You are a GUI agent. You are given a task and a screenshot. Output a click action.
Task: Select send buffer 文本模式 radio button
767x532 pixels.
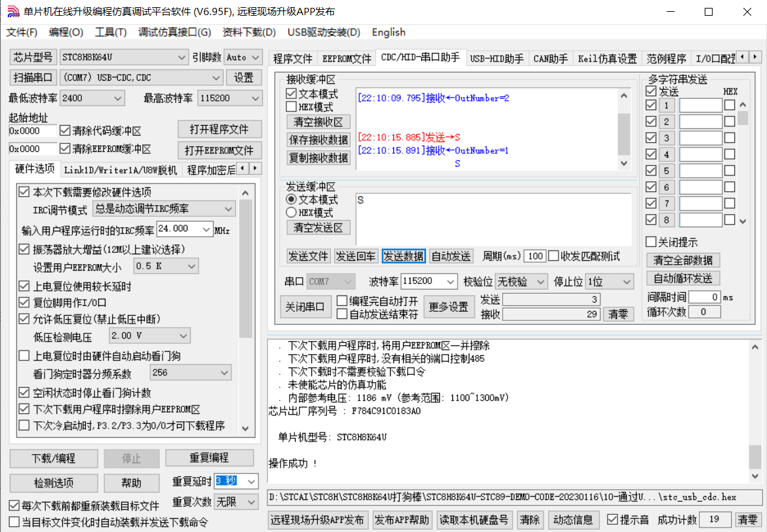(292, 199)
